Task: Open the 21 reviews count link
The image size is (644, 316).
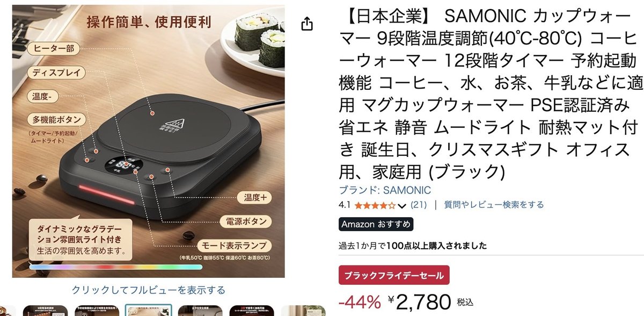Action: tap(419, 205)
